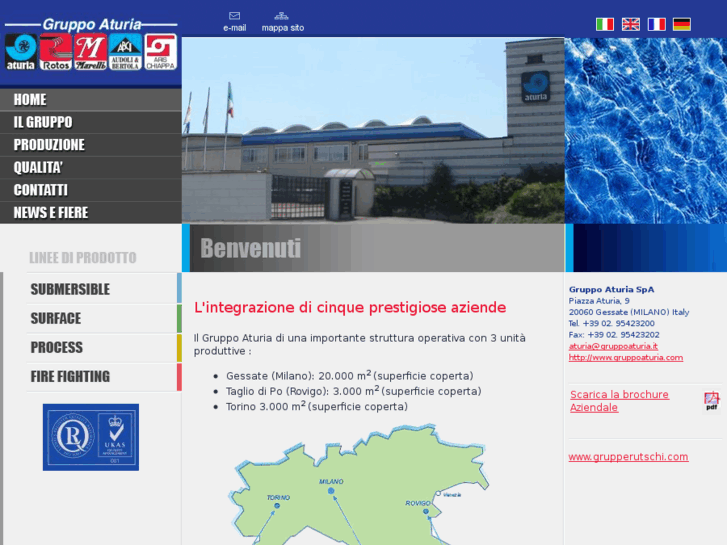Image resolution: width=727 pixels, height=545 pixels.
Task: Switch language with German flag
Action: click(x=682, y=24)
